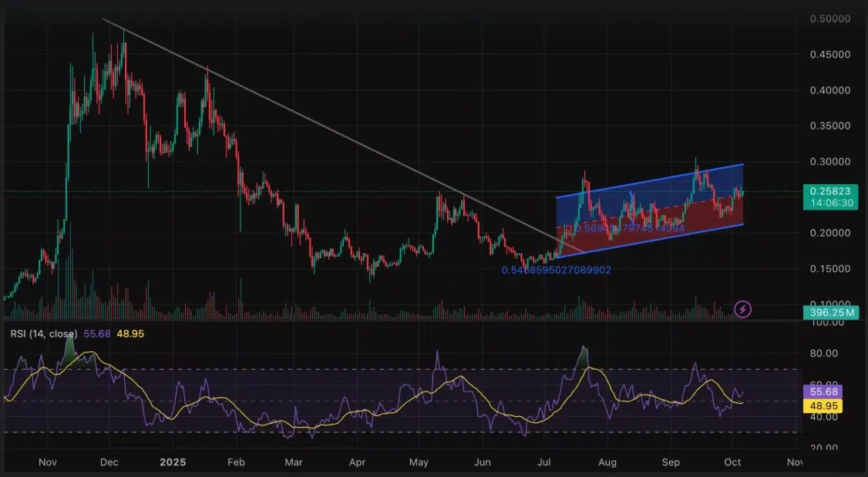
Task: Click the Dec label on time axis
Action: click(x=109, y=462)
